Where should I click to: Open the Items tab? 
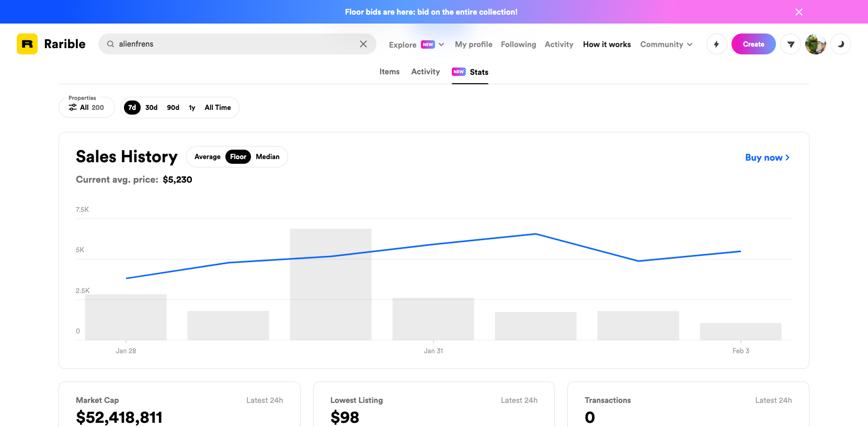pyautogui.click(x=390, y=72)
